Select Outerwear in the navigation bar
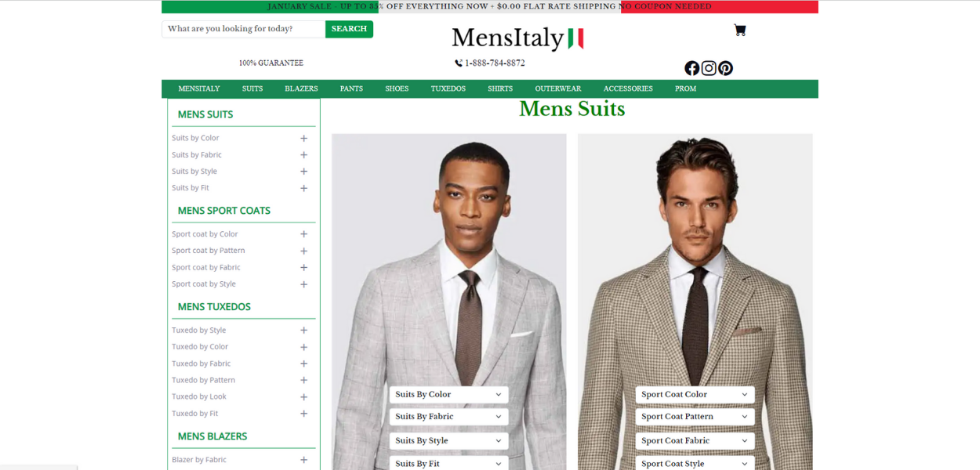Image resolution: width=980 pixels, height=470 pixels. click(x=557, y=89)
